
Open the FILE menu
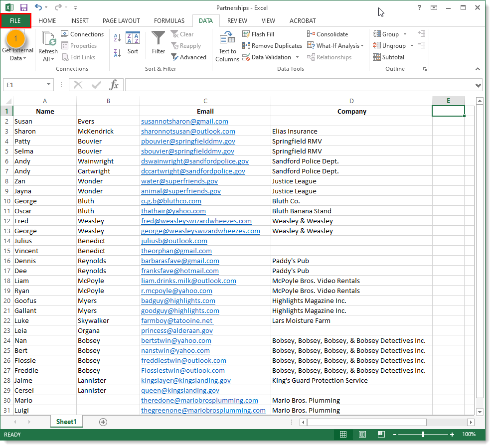coord(15,20)
